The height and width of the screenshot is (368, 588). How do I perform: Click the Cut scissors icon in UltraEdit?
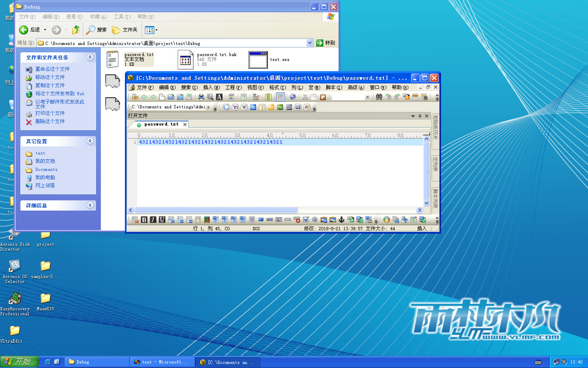[305, 97]
